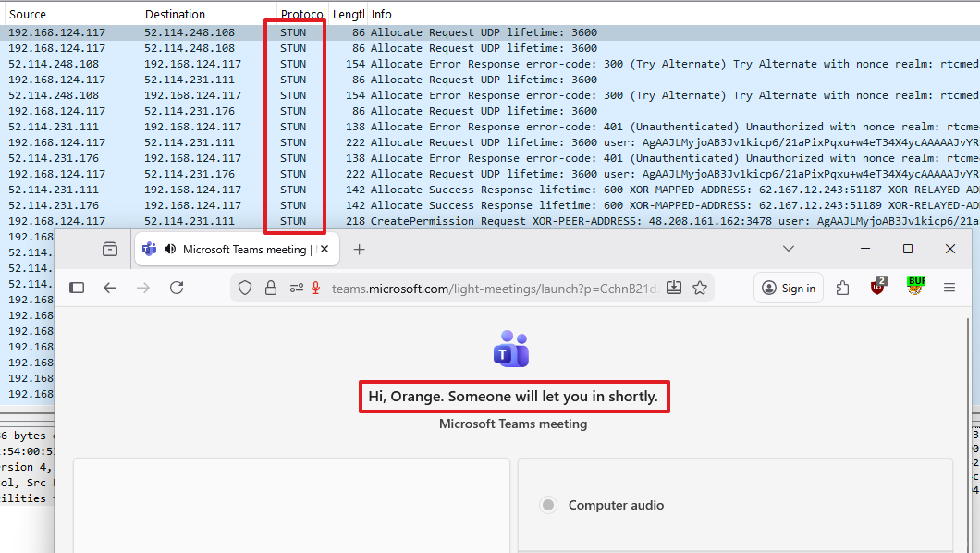
Task: Open the Firefox hamburger application menu
Action: [949, 288]
